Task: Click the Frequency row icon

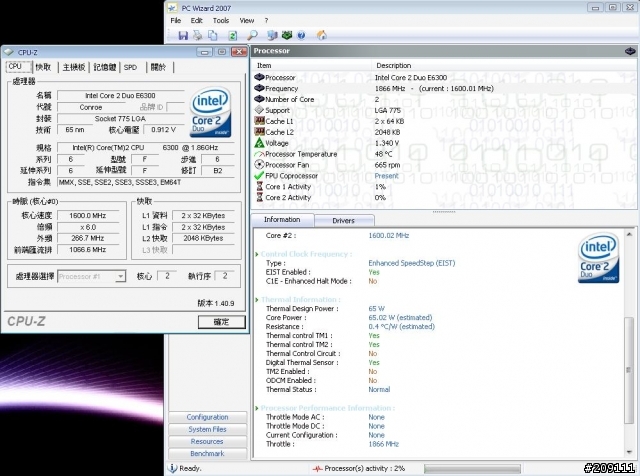Action: [259, 88]
